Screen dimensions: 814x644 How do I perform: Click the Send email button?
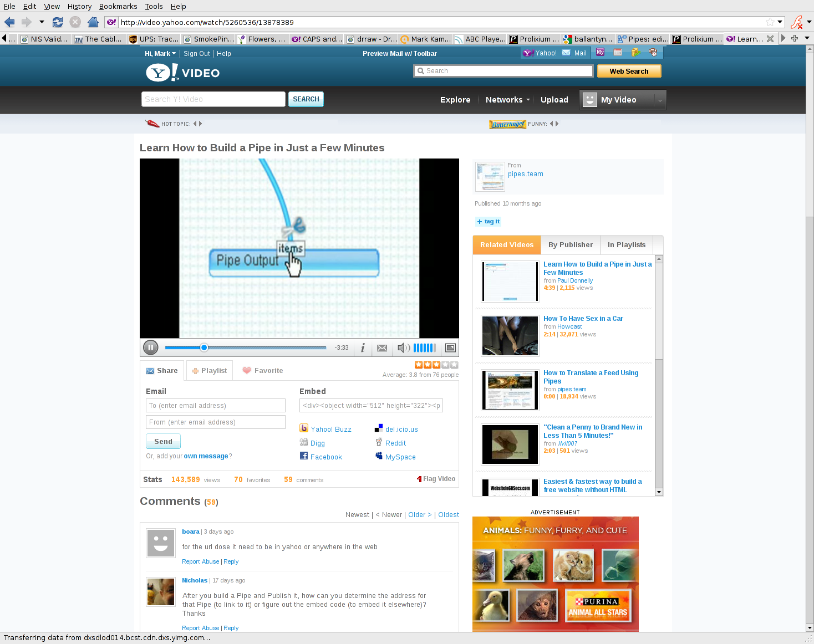(x=163, y=441)
